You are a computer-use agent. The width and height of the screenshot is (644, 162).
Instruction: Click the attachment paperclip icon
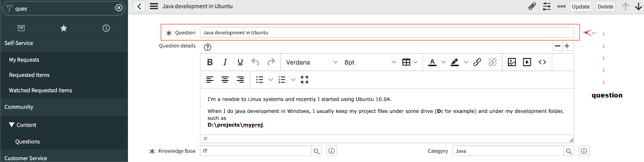tap(532, 6)
